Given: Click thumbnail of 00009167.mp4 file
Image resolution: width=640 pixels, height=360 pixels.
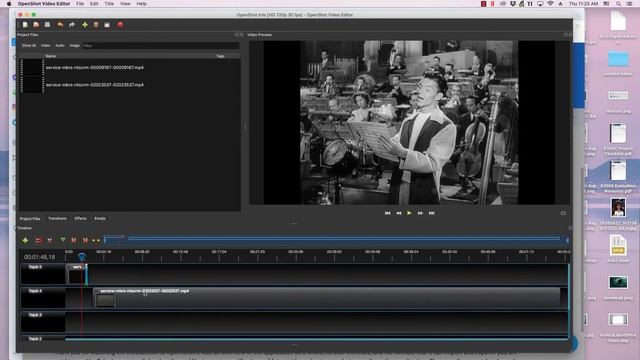Looking at the screenshot, I should (32, 67).
